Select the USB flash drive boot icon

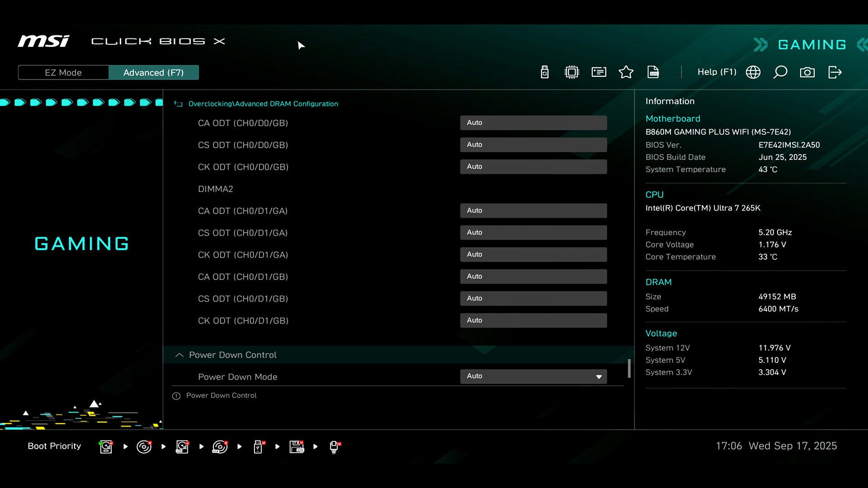click(258, 447)
